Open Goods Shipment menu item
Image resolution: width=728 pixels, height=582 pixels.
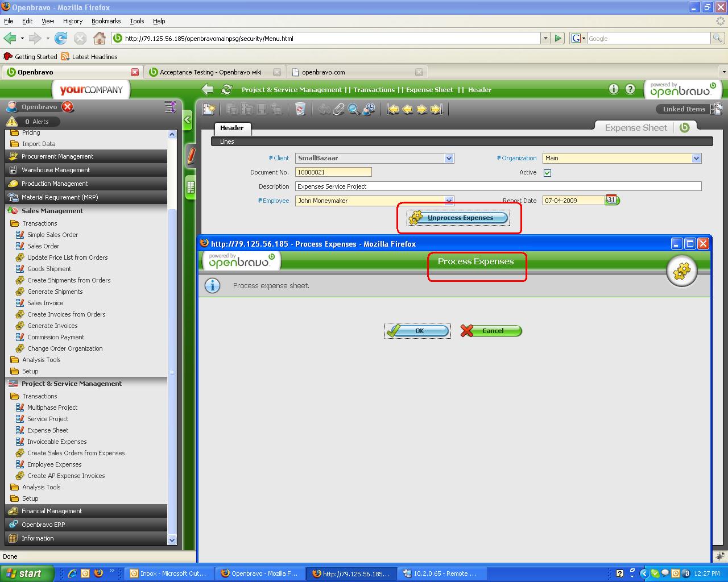tap(49, 269)
